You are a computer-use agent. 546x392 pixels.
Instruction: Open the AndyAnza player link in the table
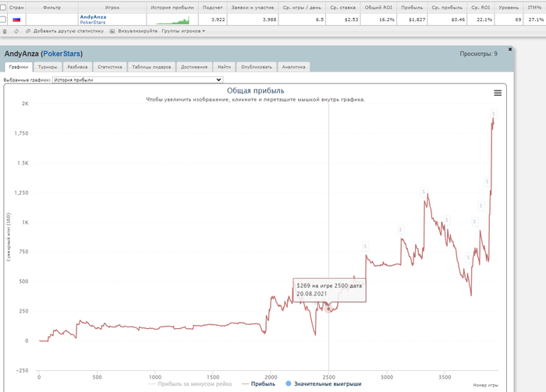pyautogui.click(x=93, y=16)
